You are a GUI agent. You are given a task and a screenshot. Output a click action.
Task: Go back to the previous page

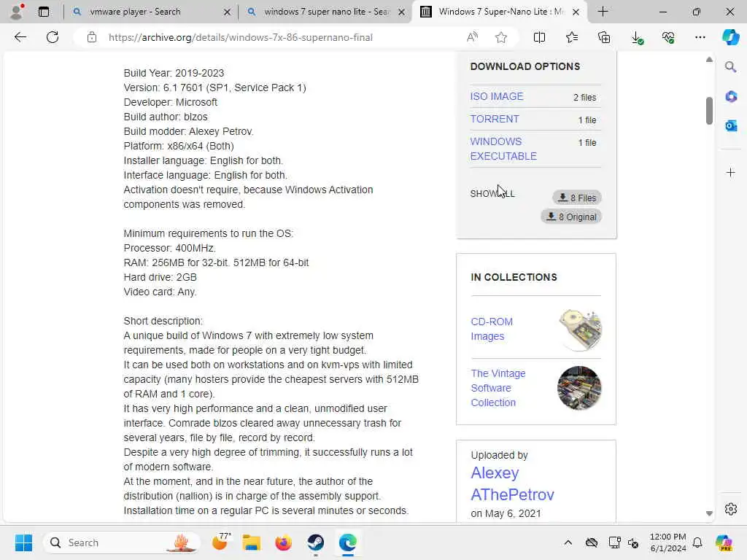click(x=20, y=37)
